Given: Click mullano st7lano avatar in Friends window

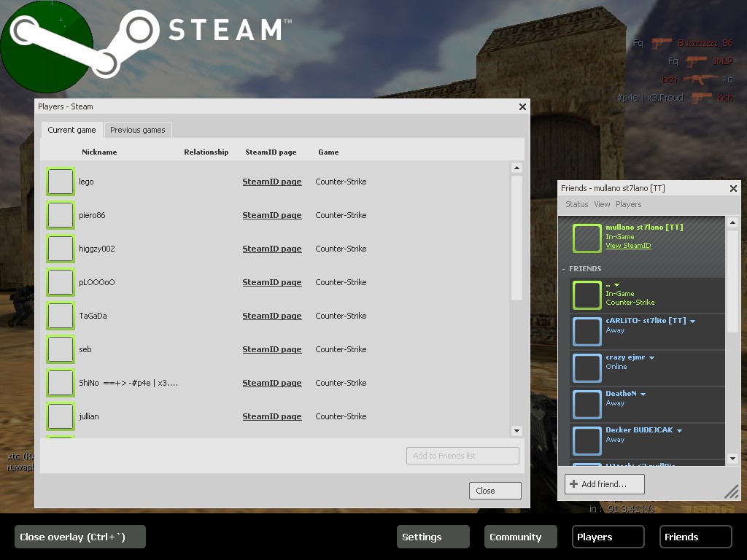Looking at the screenshot, I should pos(587,238).
